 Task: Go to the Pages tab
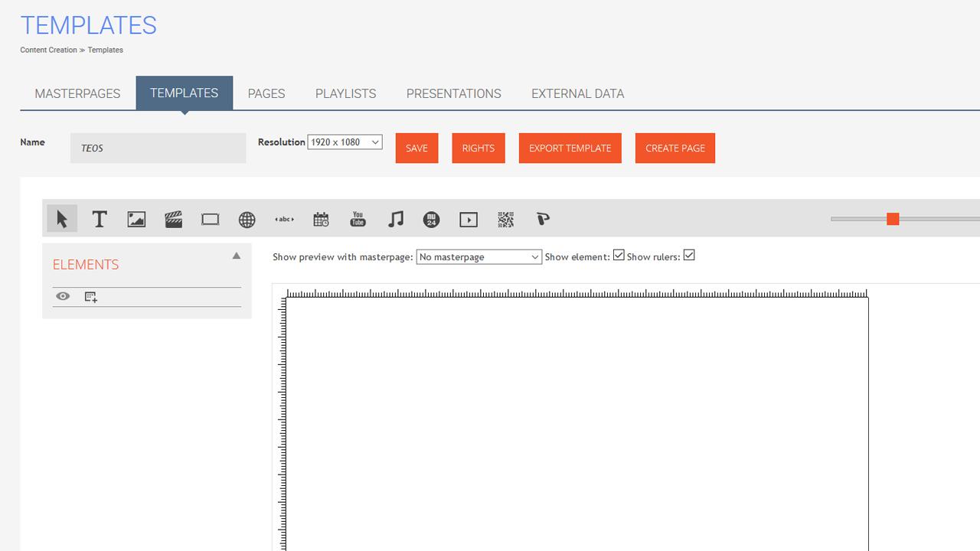pyautogui.click(x=266, y=93)
